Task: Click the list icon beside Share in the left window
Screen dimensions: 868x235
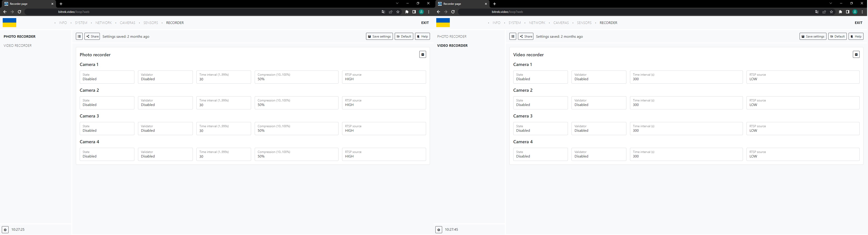Action: tap(79, 36)
